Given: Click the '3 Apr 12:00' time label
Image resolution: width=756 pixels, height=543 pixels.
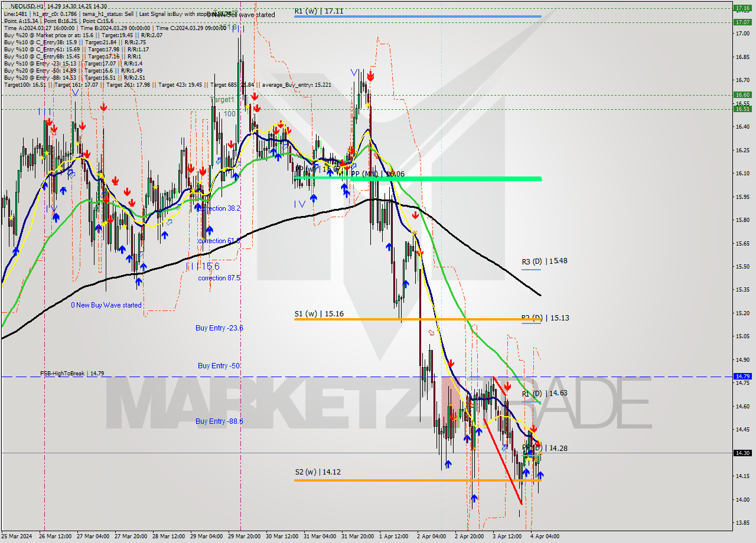Looking at the screenshot, I should click(509, 537).
